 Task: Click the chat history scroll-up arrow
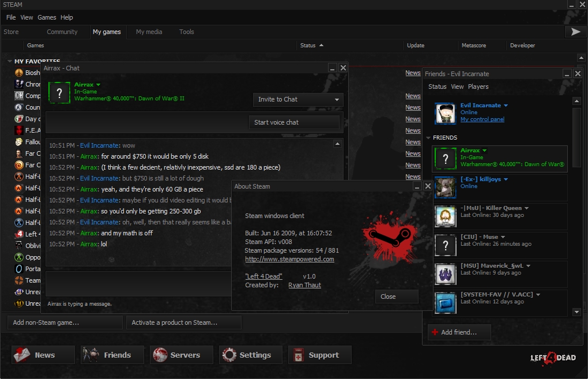(337, 144)
